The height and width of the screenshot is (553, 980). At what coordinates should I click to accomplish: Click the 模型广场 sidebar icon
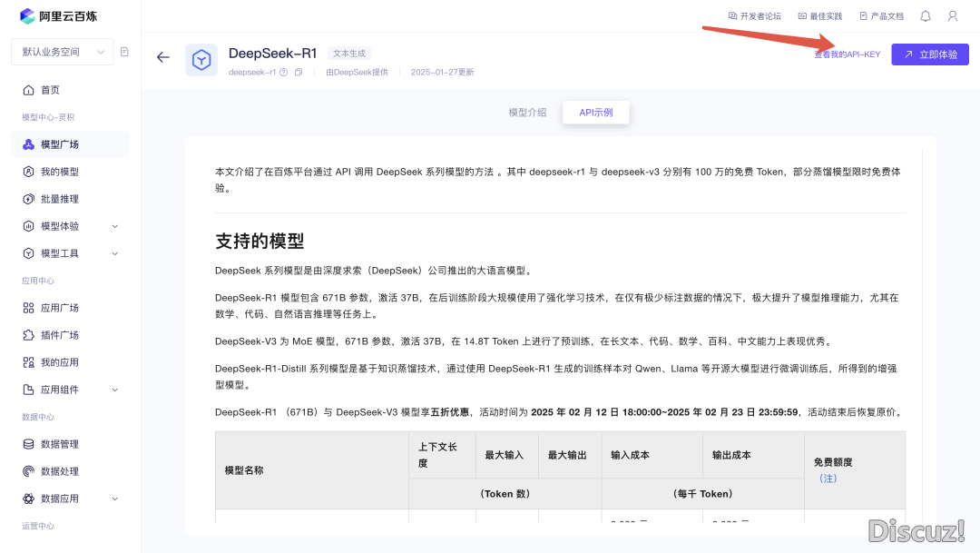28,144
